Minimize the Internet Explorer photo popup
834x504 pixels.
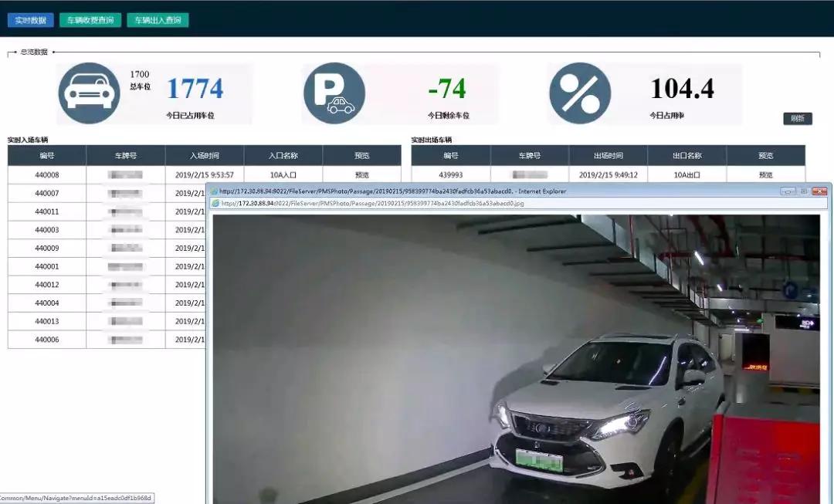coord(788,191)
